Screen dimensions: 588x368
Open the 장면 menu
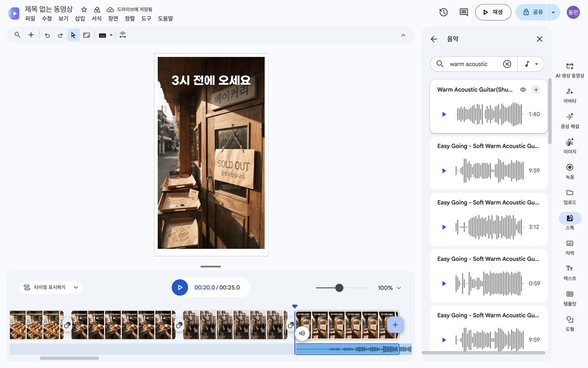(113, 18)
